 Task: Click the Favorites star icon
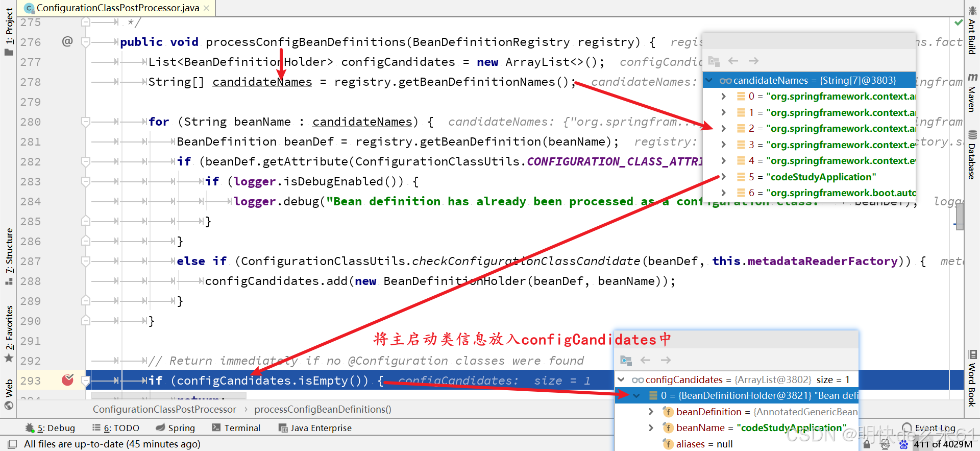[9, 358]
